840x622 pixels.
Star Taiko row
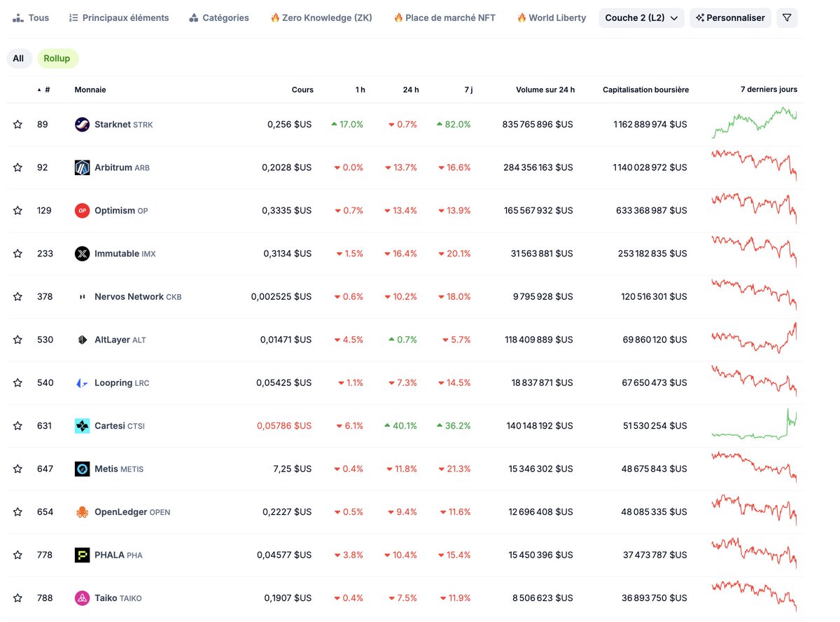click(x=17, y=598)
